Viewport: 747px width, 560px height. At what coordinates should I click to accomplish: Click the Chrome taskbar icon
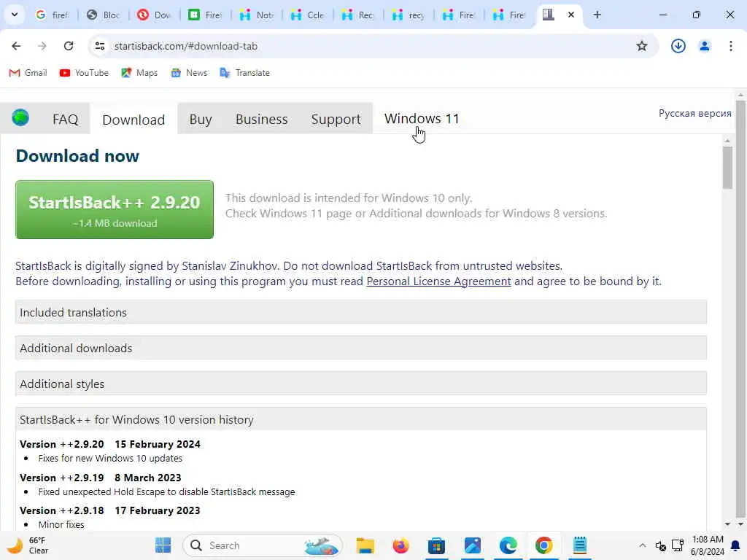point(543,545)
